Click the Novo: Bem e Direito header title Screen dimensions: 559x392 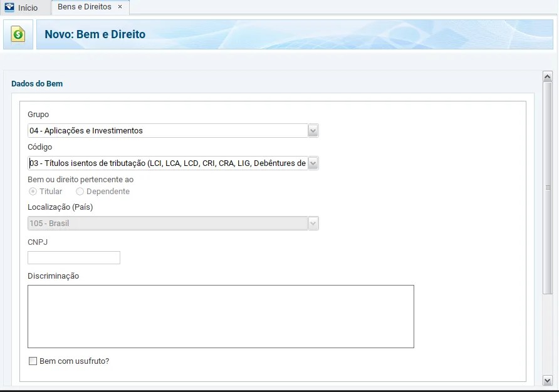click(95, 34)
